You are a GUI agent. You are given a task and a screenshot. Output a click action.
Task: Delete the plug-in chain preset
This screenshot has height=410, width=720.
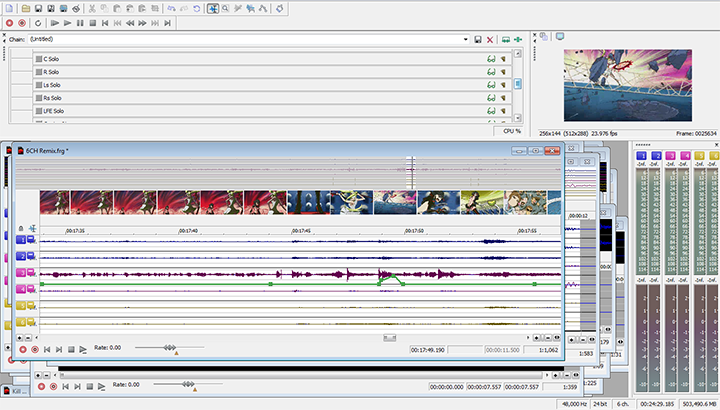[x=489, y=39]
